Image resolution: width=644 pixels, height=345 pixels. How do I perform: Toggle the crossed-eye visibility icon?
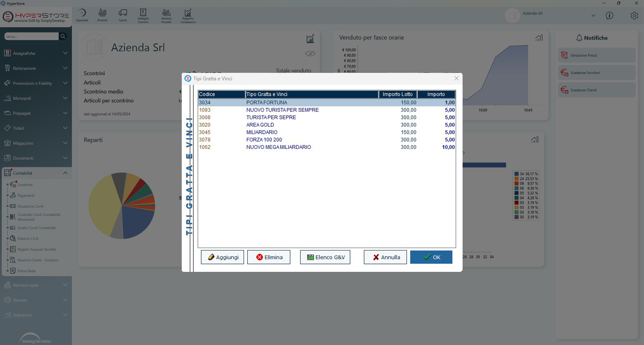click(310, 54)
